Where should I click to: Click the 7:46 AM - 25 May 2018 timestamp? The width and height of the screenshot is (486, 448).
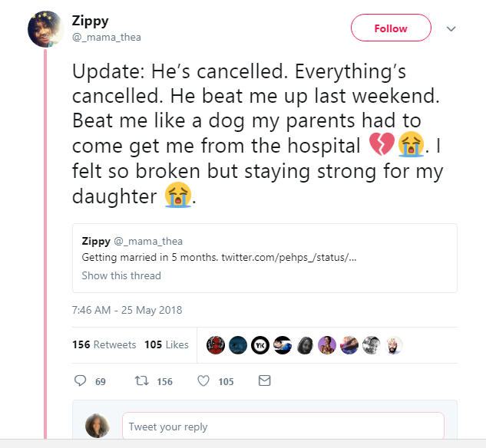pyautogui.click(x=127, y=311)
